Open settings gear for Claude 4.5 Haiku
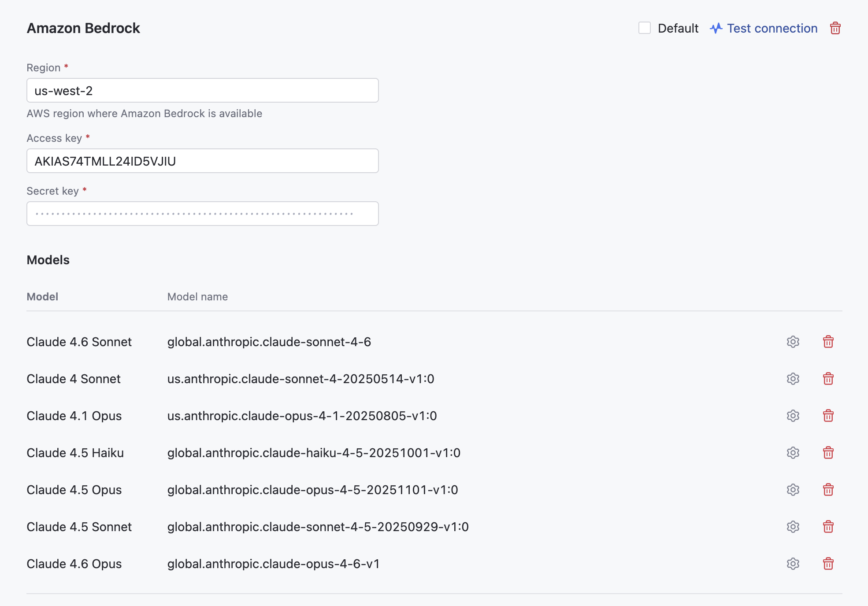868x606 pixels. pos(793,453)
